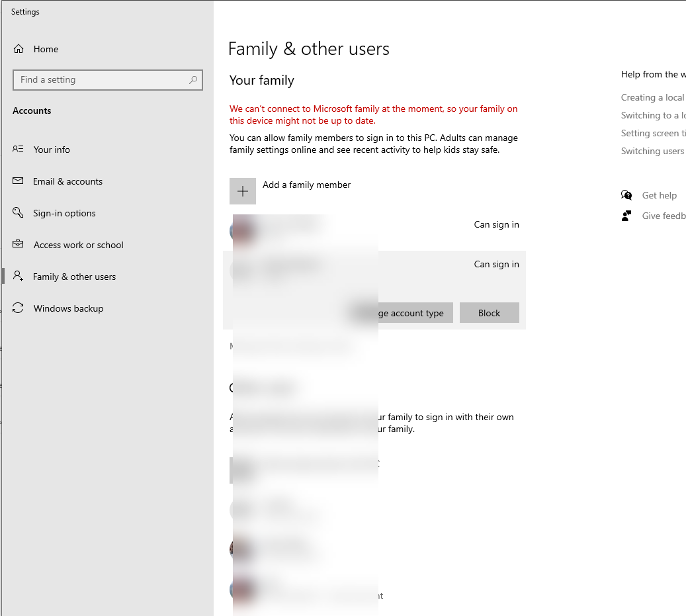
Task: Open the Setting screen time help link
Action: coord(653,134)
